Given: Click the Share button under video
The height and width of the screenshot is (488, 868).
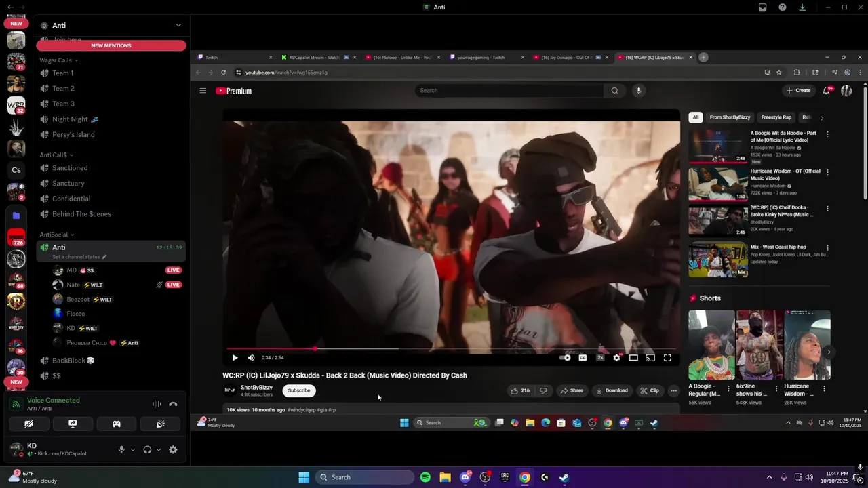Looking at the screenshot, I should tap(571, 390).
